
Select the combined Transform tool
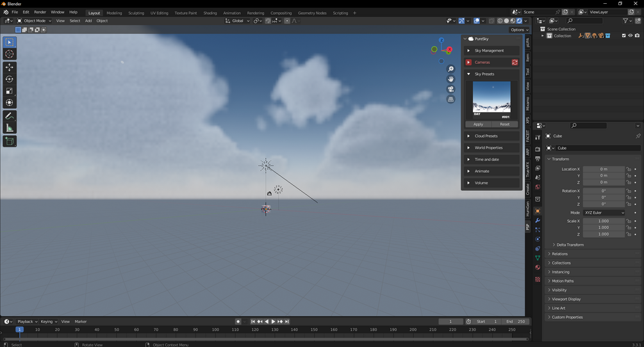tap(10, 102)
